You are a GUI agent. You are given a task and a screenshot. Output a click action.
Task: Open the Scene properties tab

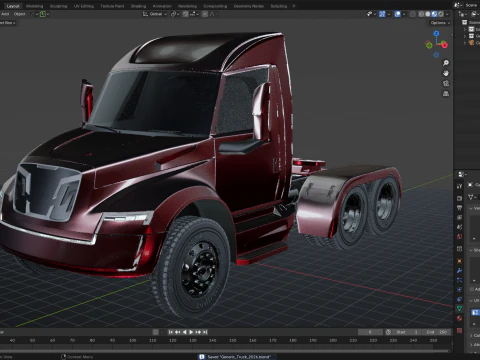tap(459, 227)
